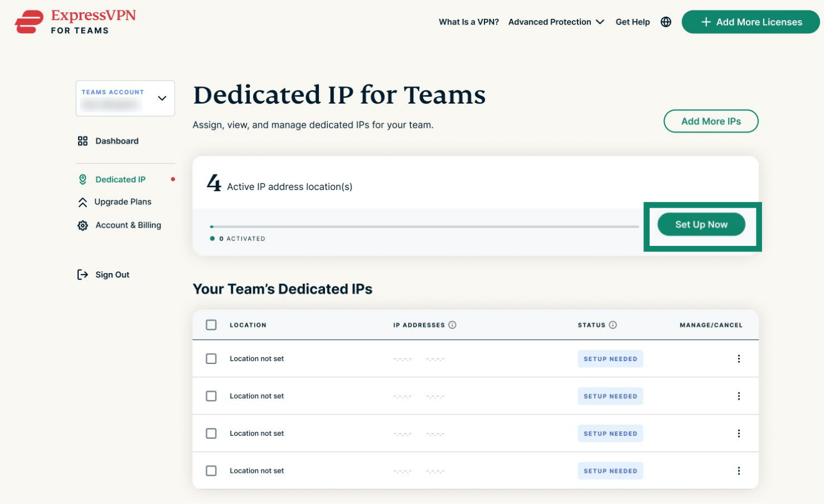Check the first Location not set row
This screenshot has height=504, width=824.
tap(211, 359)
